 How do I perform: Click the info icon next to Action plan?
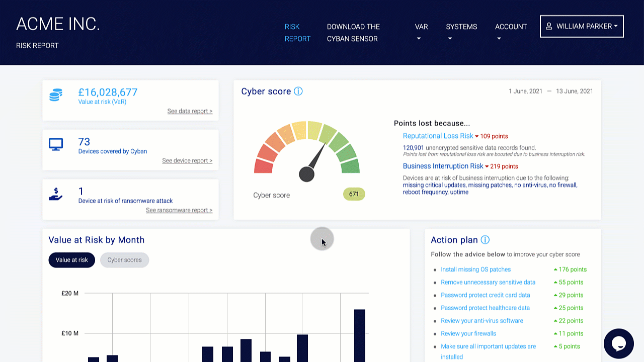[x=485, y=240]
